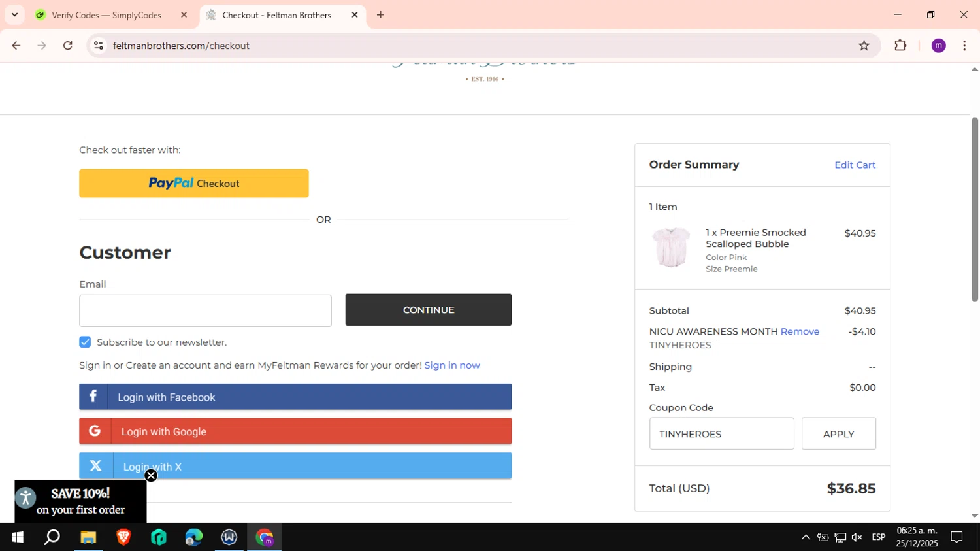Open Windows Start menu
Viewport: 980px width, 551px height.
18,537
